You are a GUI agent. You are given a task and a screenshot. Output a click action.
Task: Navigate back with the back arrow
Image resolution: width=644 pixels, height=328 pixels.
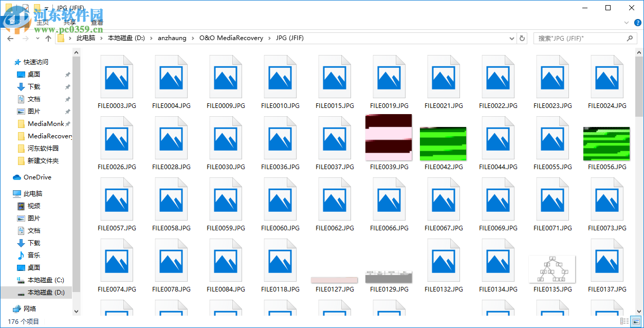pos(10,38)
